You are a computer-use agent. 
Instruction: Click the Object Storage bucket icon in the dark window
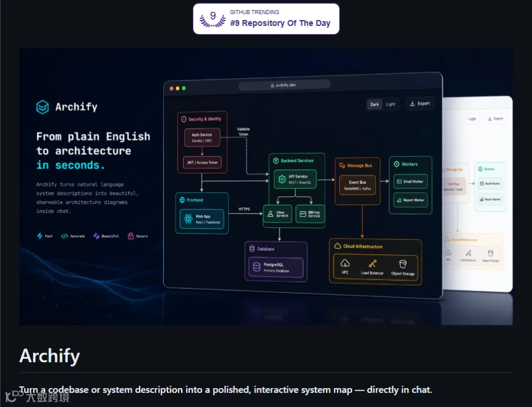(403, 264)
